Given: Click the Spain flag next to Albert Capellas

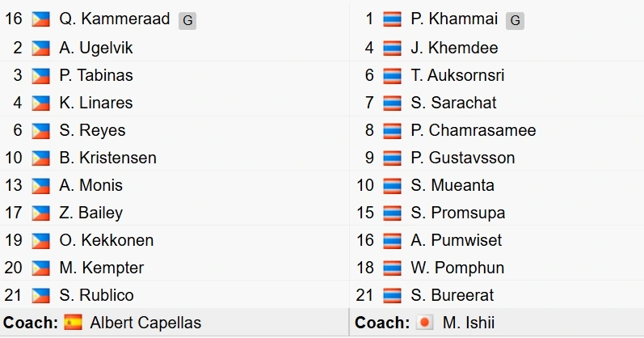Looking at the screenshot, I should (73, 323).
